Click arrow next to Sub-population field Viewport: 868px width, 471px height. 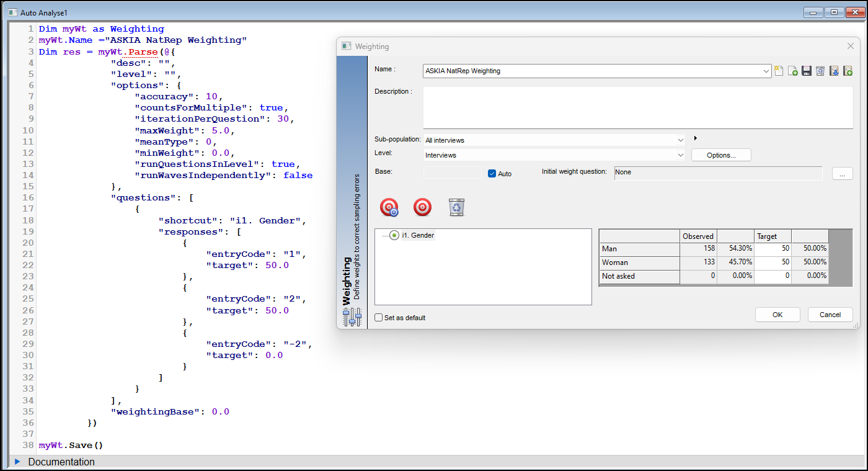coord(696,138)
